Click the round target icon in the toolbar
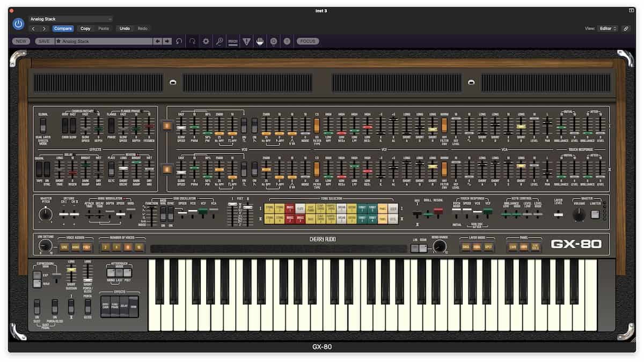This screenshot has height=362, width=644. click(x=273, y=41)
